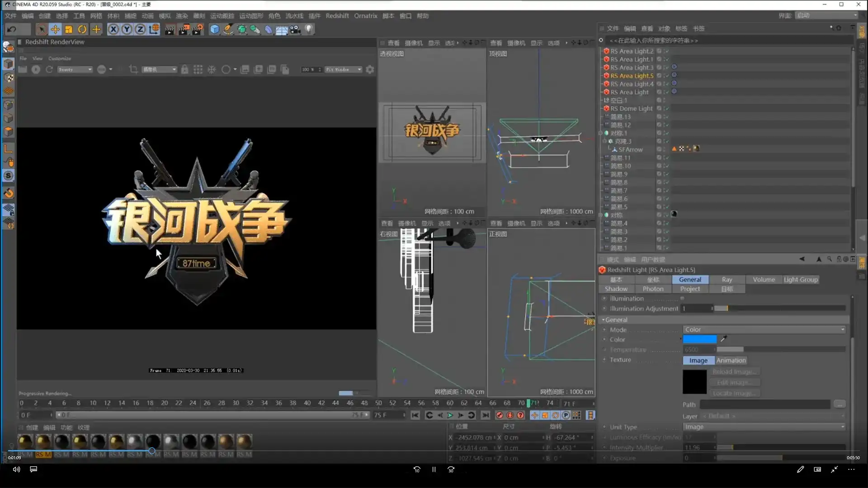Click the play button in the timeline
The height and width of the screenshot is (488, 868).
point(450,415)
